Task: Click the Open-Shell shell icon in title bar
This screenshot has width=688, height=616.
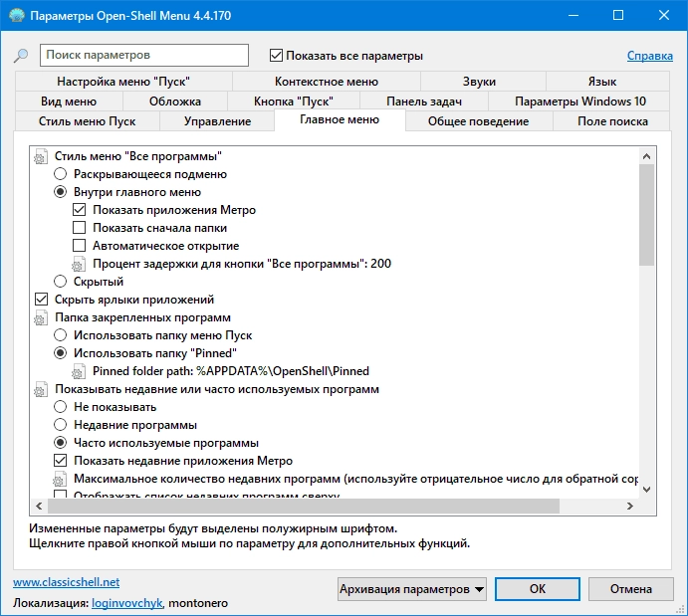Action: click(17, 15)
